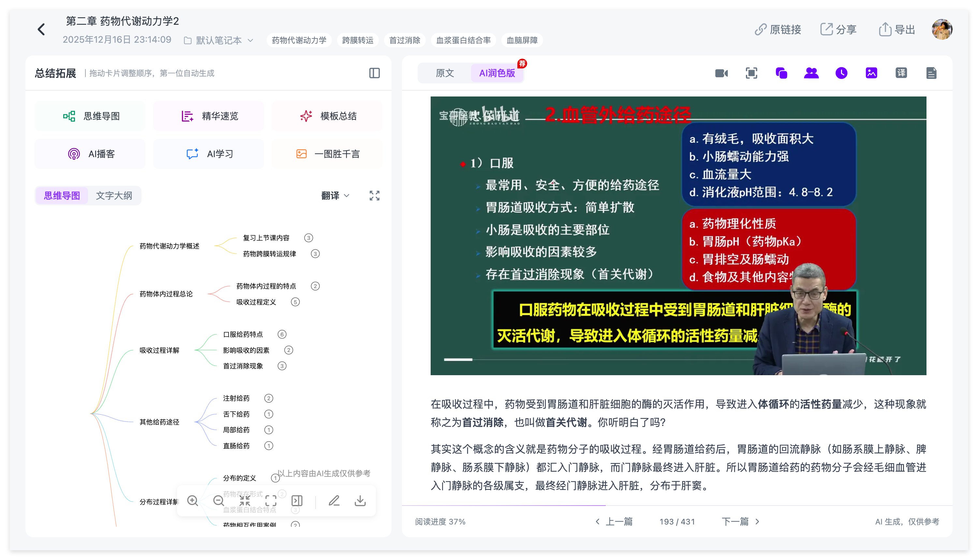The image size is (978, 560).
Task: Expand 口服给药特点 node count badge
Action: coord(282,334)
